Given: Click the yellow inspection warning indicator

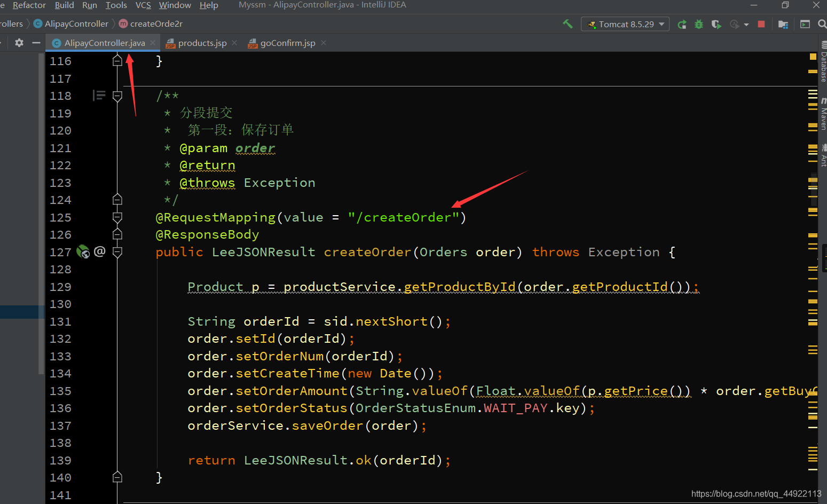Looking at the screenshot, I should pyautogui.click(x=813, y=57).
